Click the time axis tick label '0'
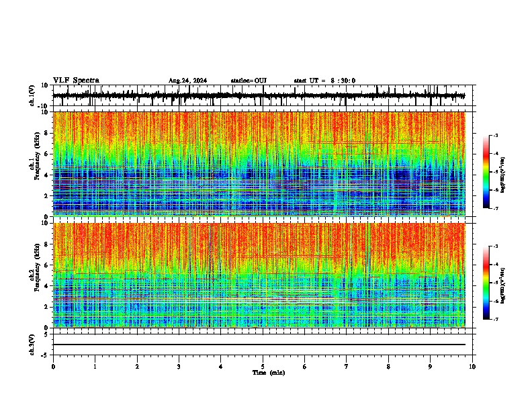The width and height of the screenshot is (532, 411). (x=53, y=367)
